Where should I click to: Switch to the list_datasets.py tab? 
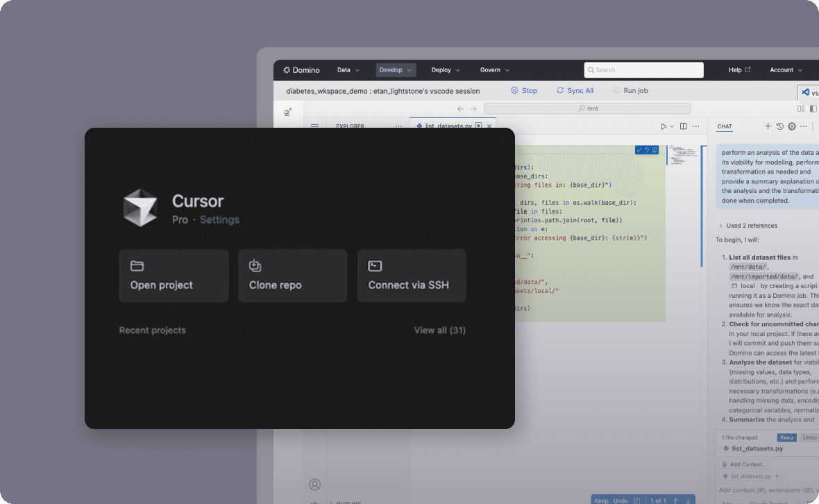[448, 126]
